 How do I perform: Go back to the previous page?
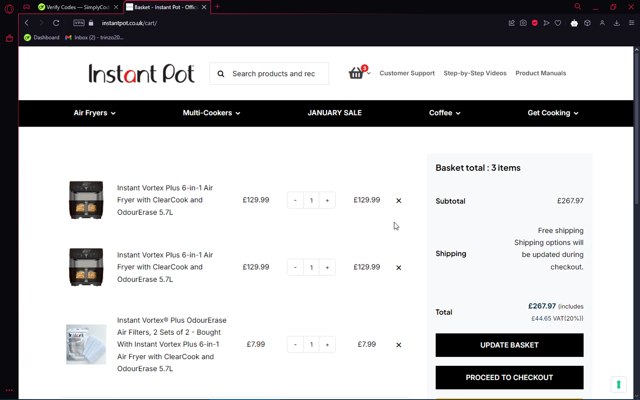click(27, 23)
